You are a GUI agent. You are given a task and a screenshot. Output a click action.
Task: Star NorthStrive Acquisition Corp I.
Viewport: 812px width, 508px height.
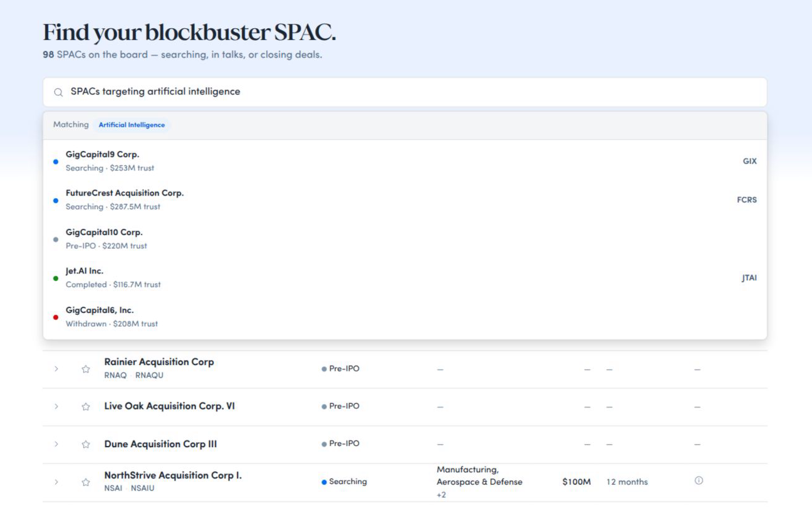tap(86, 482)
